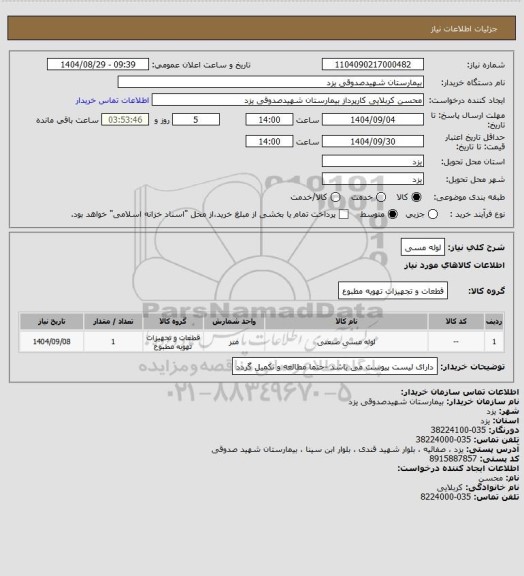Click the item name cell لوله مسی صنعتی
The image size is (524, 576).
click(346, 342)
